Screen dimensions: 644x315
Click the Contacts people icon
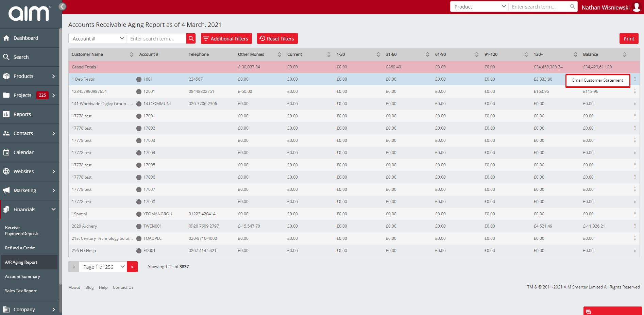tap(6, 133)
